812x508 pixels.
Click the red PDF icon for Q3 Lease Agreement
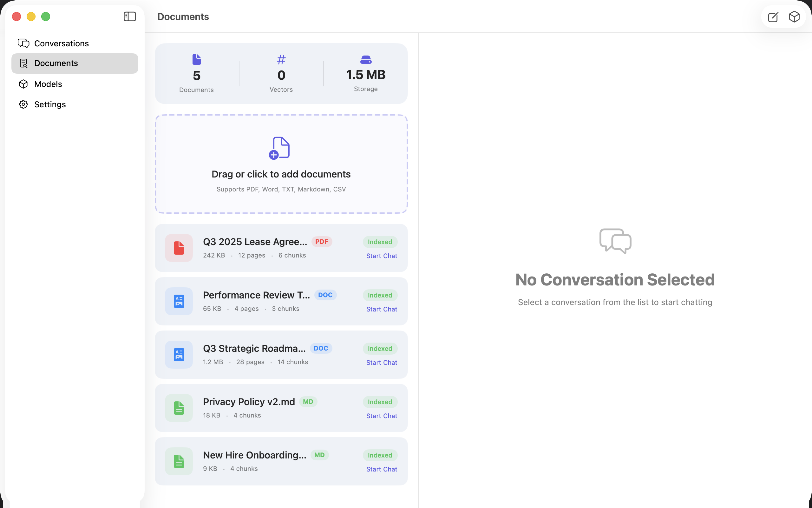(179, 248)
